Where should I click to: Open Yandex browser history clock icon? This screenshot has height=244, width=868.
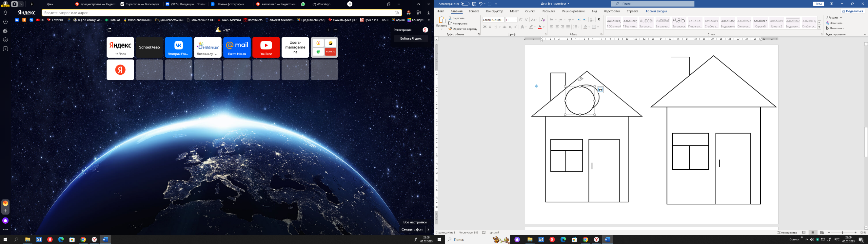pos(5,22)
